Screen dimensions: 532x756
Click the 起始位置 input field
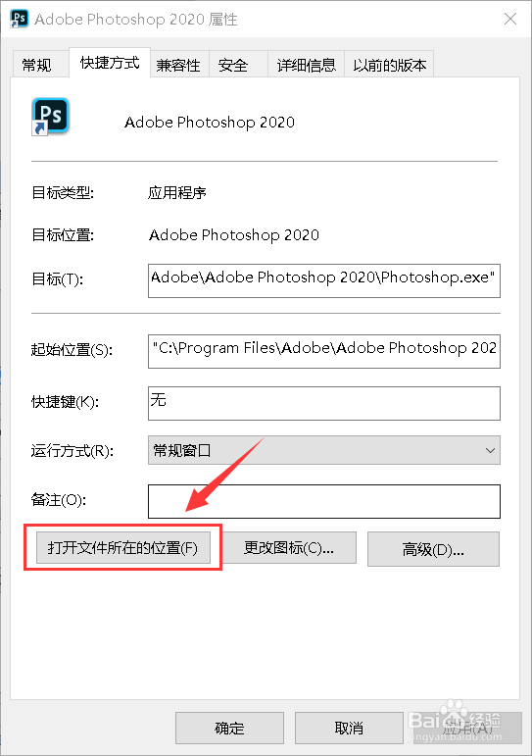324,351
